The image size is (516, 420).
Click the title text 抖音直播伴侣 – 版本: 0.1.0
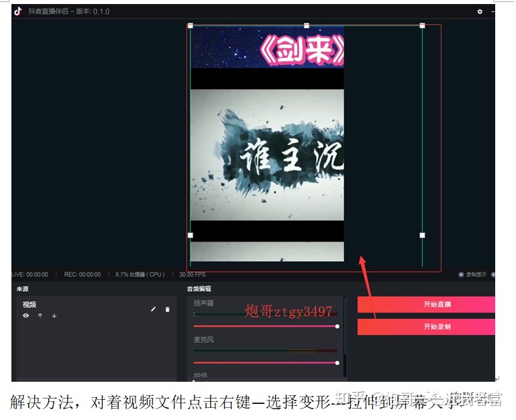tap(69, 11)
